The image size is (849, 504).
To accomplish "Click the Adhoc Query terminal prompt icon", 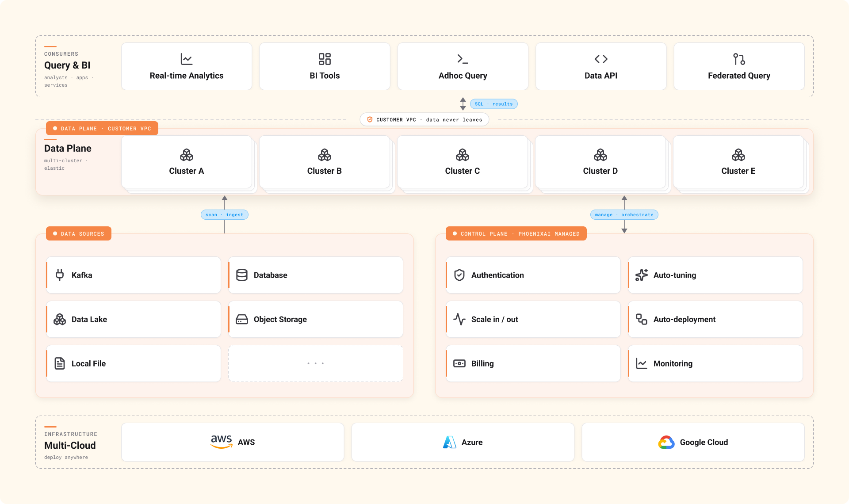I will pyautogui.click(x=463, y=59).
